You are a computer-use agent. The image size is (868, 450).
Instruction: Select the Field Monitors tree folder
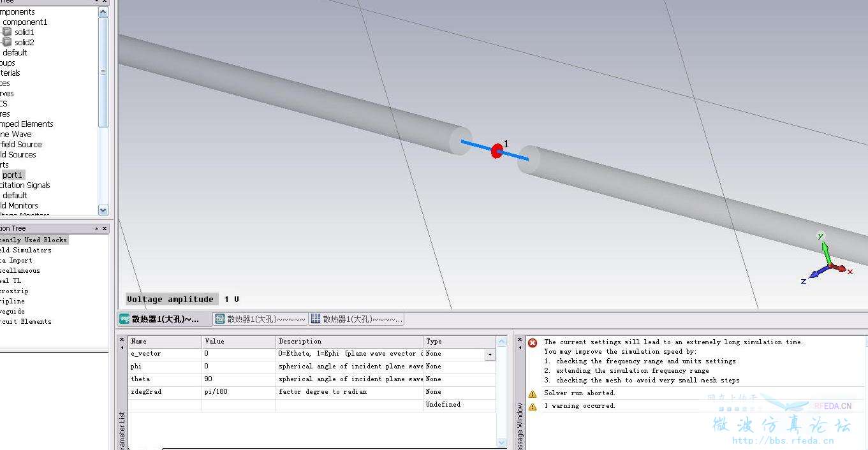tap(19, 205)
